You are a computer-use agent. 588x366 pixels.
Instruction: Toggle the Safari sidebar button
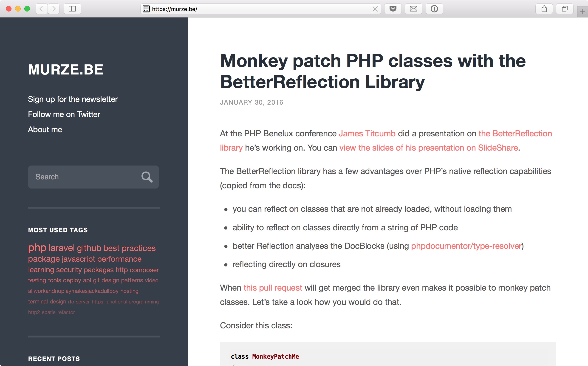pyautogui.click(x=72, y=9)
